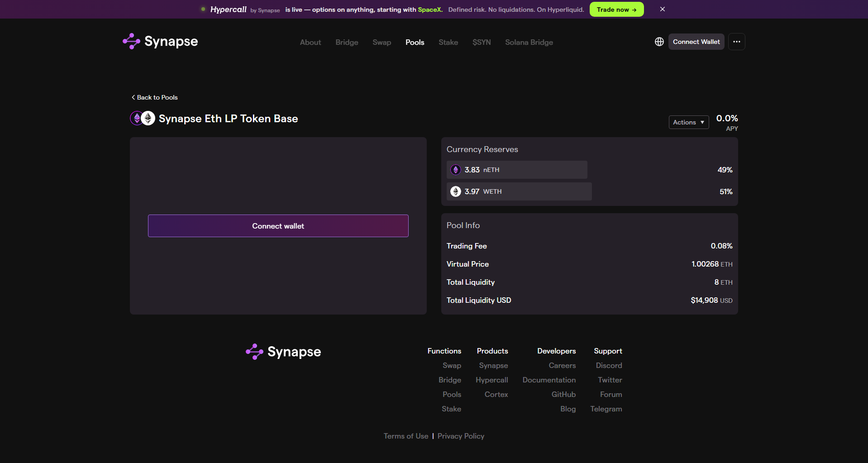
Task: Click the WETH token icon in reserves
Action: [x=456, y=191]
